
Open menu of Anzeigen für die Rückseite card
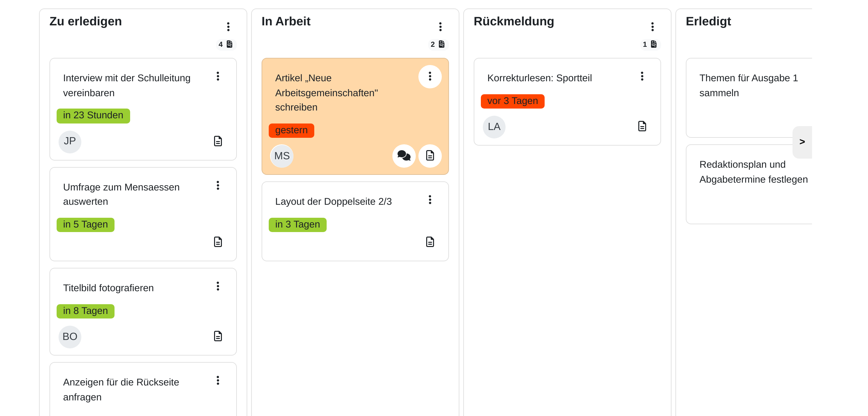[x=218, y=380]
